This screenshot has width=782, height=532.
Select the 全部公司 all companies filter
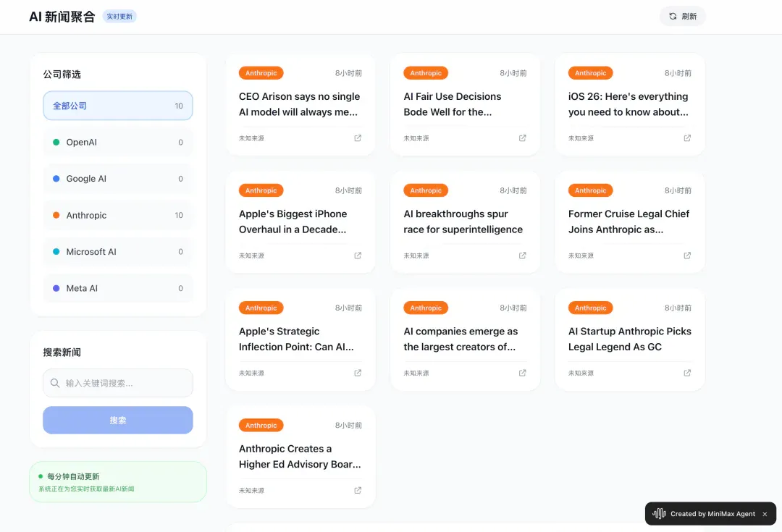click(118, 106)
